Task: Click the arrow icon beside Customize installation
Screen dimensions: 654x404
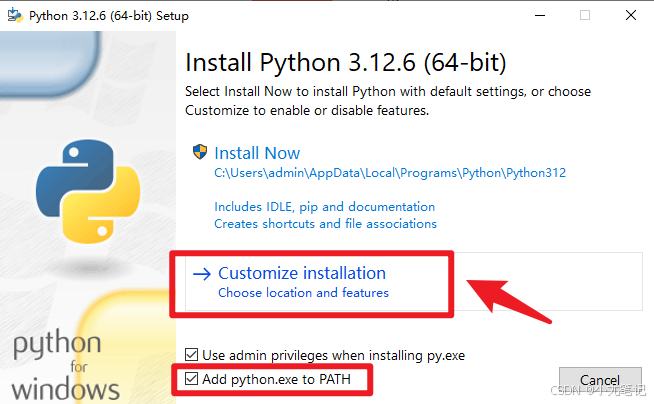Action: tap(202, 274)
